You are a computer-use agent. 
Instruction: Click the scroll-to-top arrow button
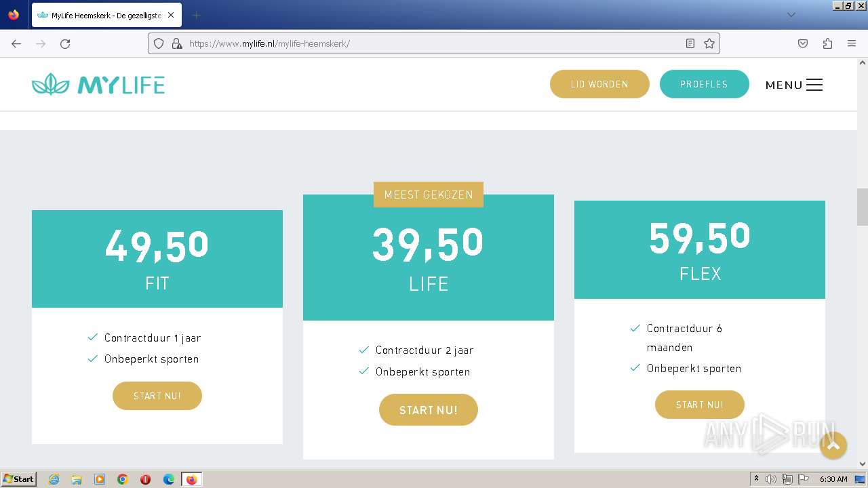point(833,445)
